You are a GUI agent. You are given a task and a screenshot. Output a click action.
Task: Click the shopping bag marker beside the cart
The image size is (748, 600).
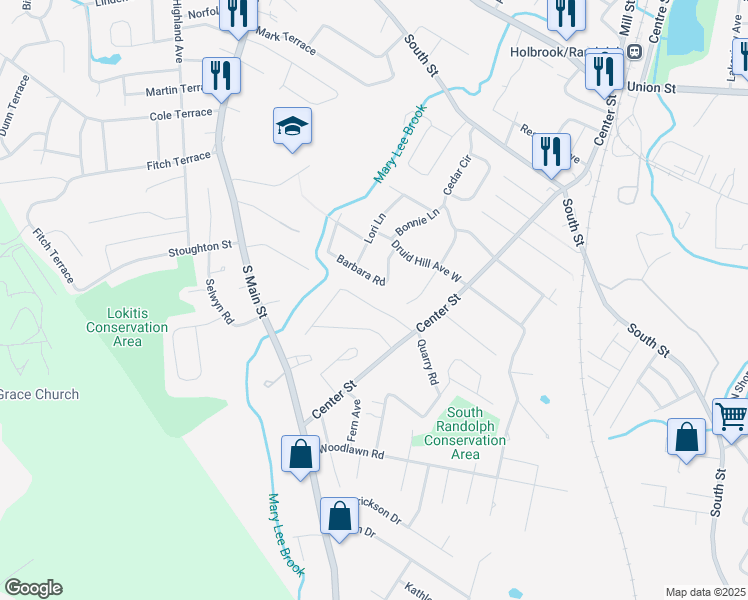[x=686, y=438]
